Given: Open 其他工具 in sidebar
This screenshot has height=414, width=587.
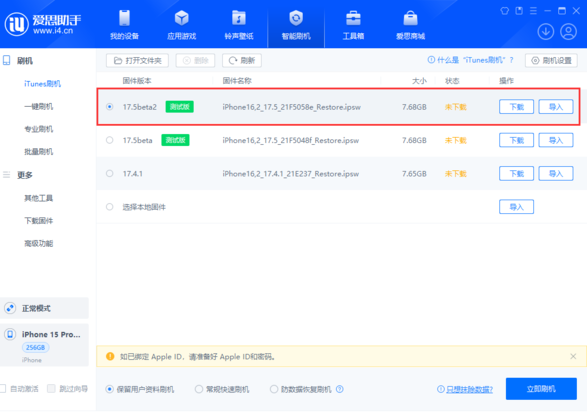Looking at the screenshot, I should pyautogui.click(x=39, y=198).
